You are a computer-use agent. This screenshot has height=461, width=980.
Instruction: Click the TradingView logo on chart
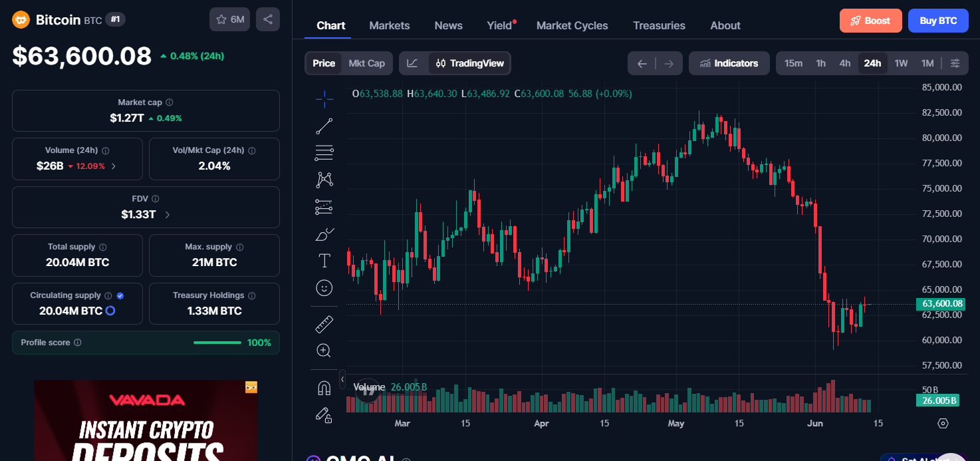(x=368, y=390)
